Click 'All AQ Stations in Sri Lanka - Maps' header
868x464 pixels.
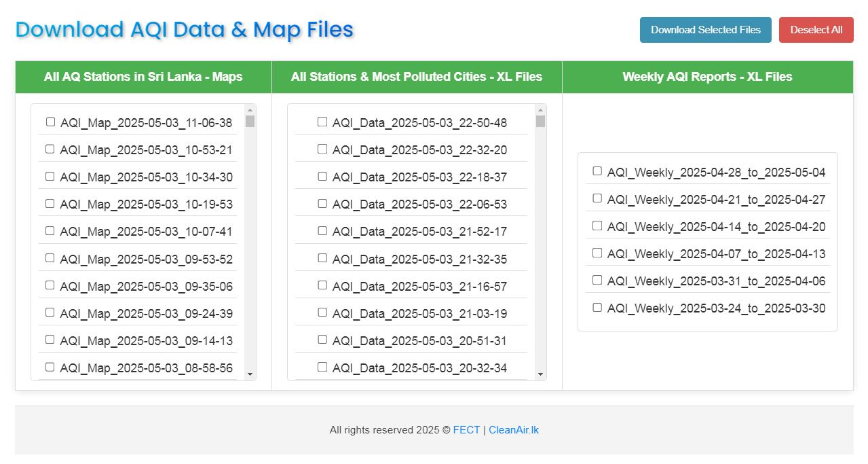(143, 77)
